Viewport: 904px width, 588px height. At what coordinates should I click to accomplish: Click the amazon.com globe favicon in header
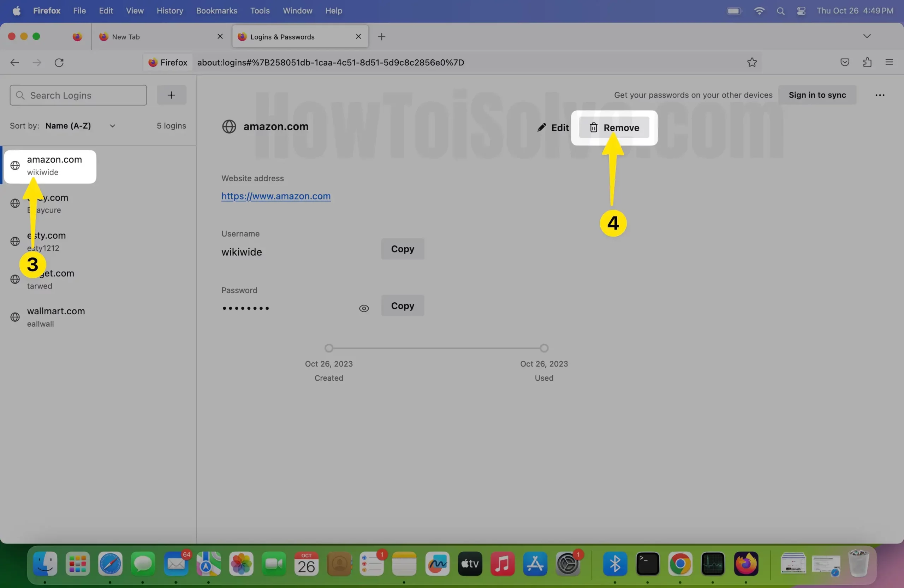[229, 127]
